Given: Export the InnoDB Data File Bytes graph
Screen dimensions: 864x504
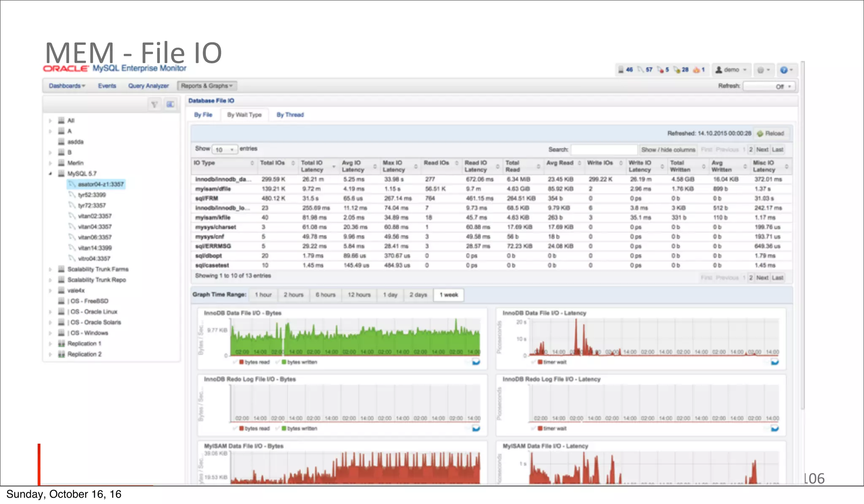Looking at the screenshot, I should pos(476,362).
